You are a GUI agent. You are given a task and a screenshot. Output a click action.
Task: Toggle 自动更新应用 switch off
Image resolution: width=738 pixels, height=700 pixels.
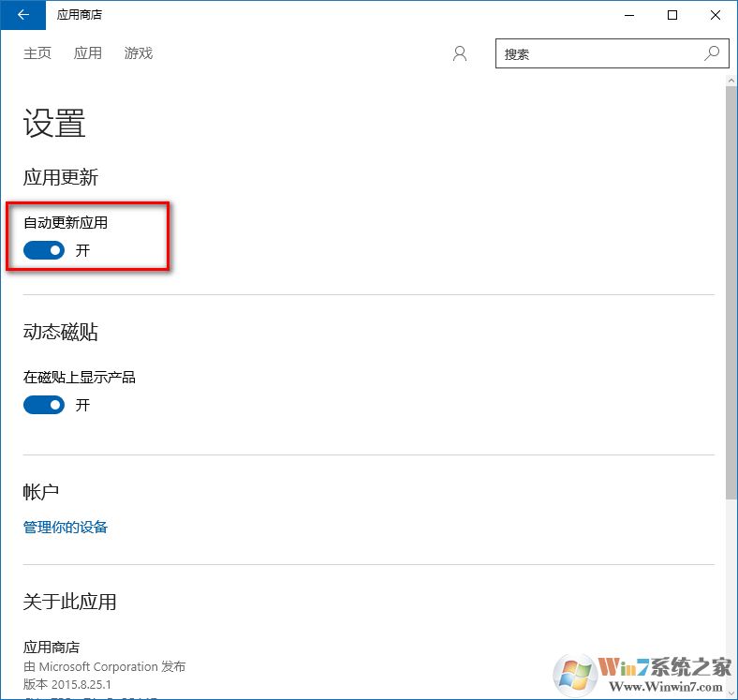44,250
